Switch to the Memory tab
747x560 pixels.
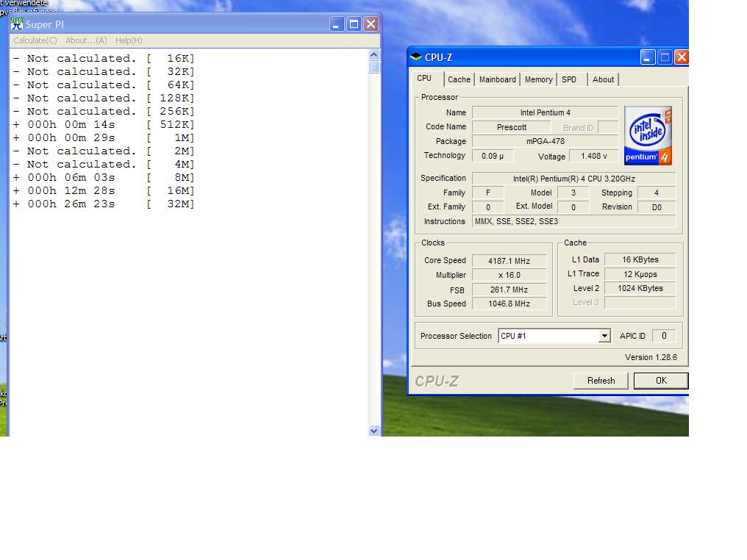pos(538,79)
